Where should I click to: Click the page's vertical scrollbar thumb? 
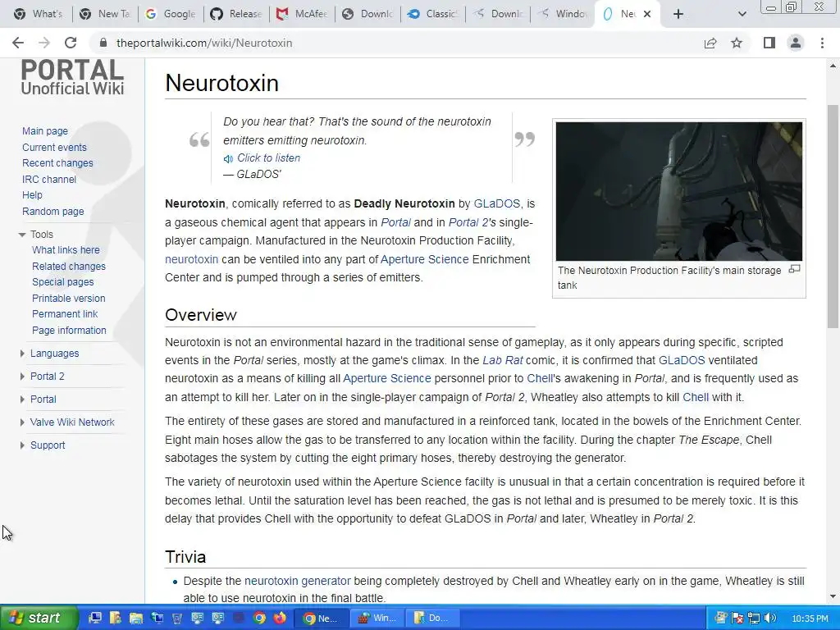coord(833,217)
